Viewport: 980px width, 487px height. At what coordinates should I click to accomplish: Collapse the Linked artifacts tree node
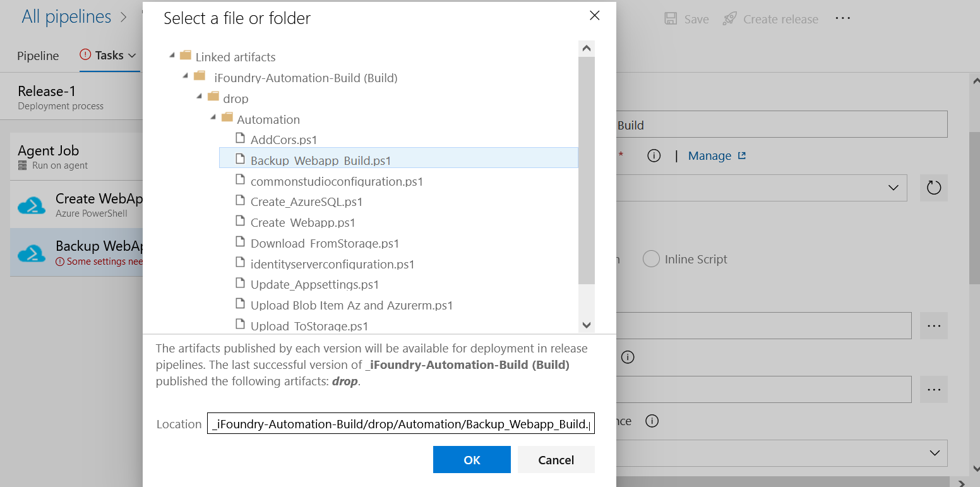pos(172,56)
